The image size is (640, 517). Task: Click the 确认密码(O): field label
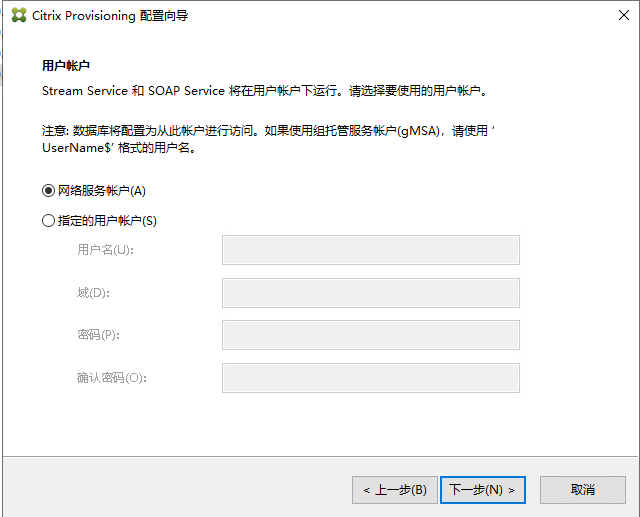pyautogui.click(x=111, y=378)
